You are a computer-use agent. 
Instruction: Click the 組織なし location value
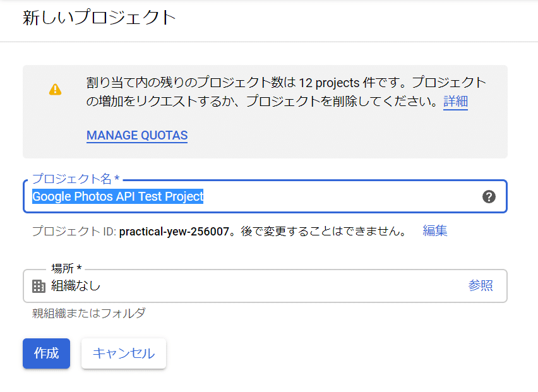coord(76,286)
